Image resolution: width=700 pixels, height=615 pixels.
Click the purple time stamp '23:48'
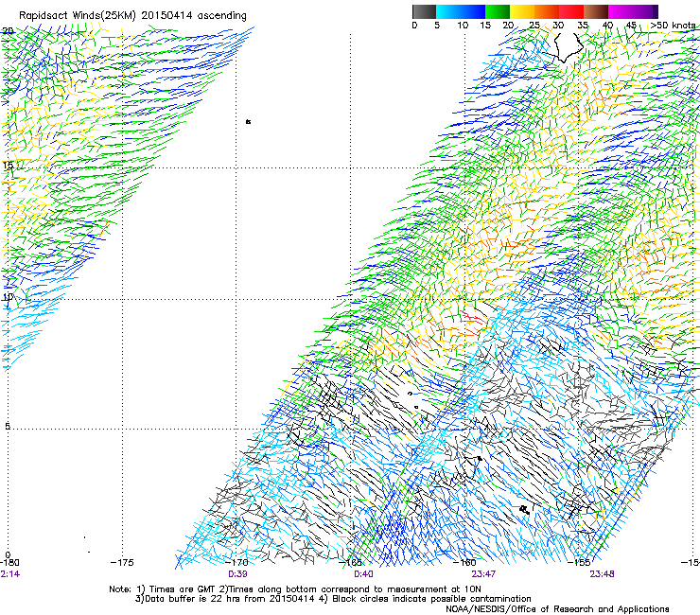(602, 574)
